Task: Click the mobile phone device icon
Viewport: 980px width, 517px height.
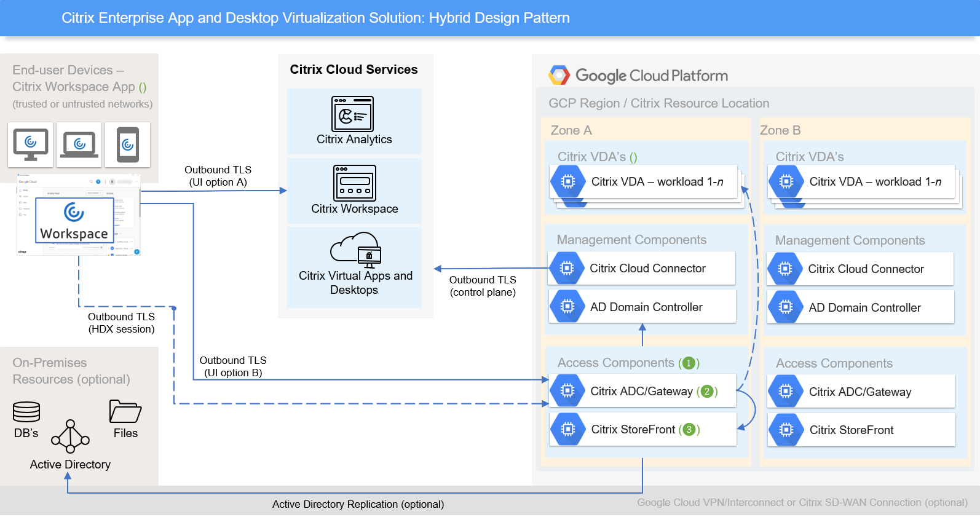Action: 127,144
